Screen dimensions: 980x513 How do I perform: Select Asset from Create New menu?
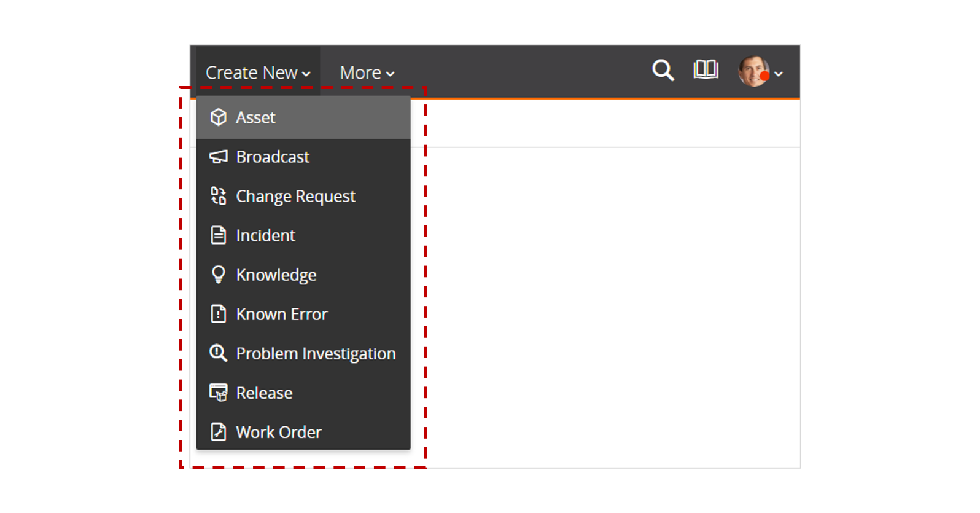coord(303,117)
